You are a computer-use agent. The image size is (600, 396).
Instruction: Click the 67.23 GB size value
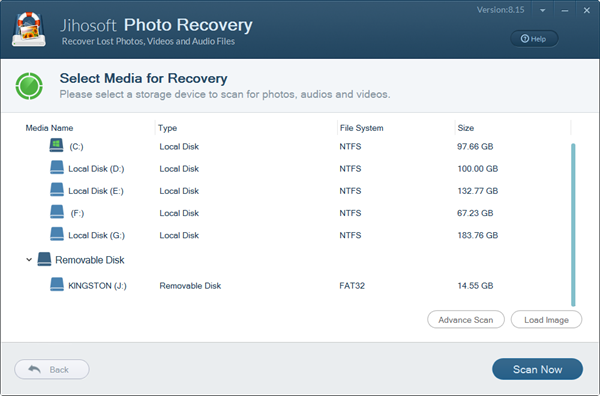pyautogui.click(x=475, y=213)
